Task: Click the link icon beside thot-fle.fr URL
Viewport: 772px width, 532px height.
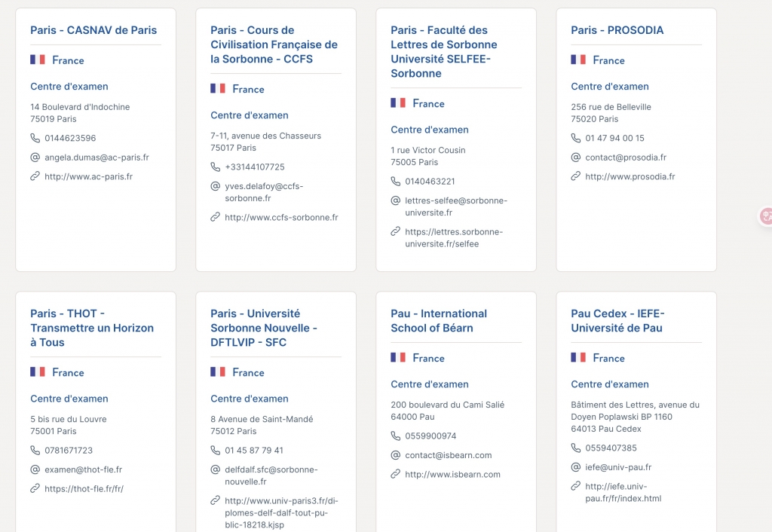Action: coord(35,488)
